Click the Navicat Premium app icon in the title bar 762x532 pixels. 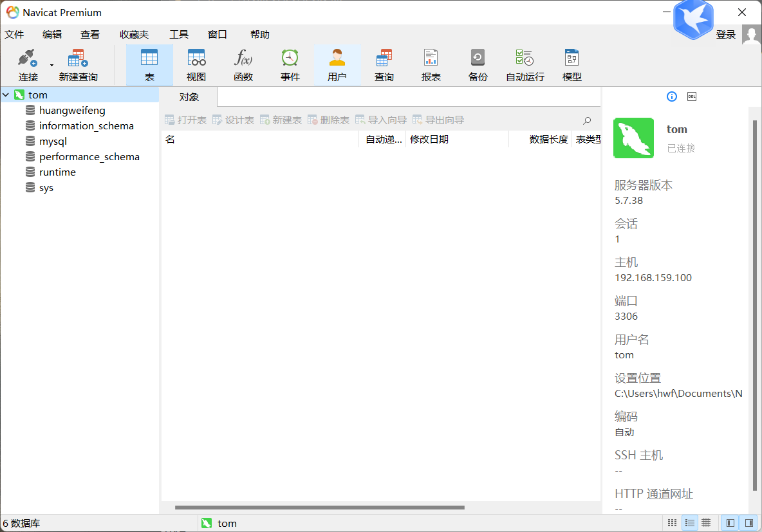click(13, 13)
